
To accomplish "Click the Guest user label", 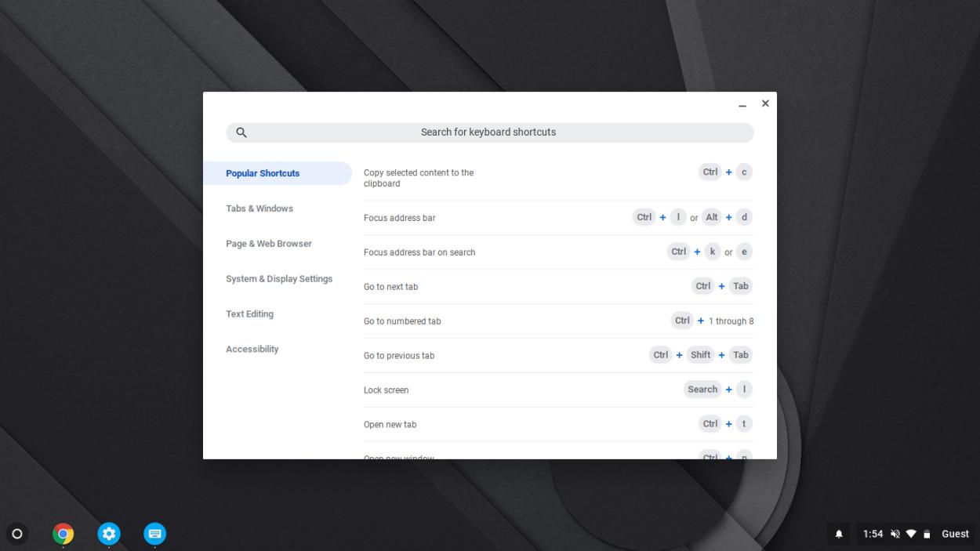I will [x=955, y=534].
